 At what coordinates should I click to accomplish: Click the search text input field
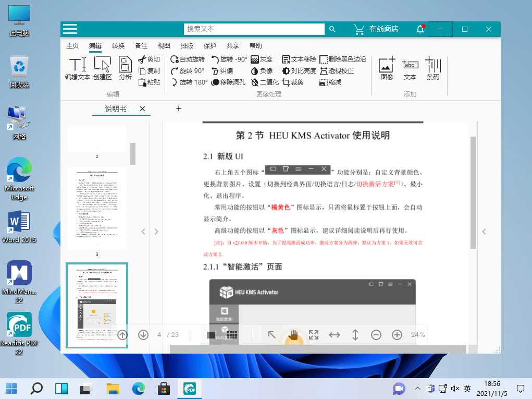pyautogui.click(x=254, y=29)
